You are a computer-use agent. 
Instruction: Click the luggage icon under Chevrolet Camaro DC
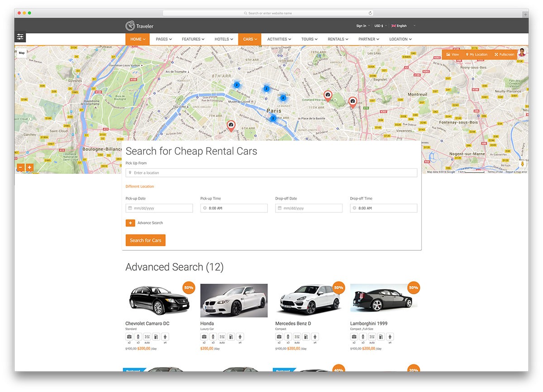[x=129, y=337]
